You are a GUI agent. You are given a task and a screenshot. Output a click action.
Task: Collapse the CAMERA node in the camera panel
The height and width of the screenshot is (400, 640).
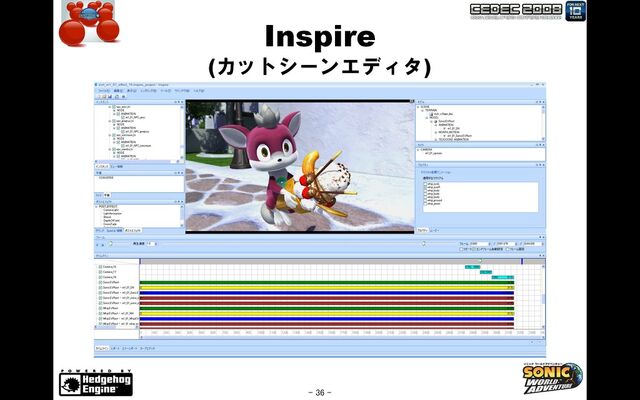pos(418,150)
